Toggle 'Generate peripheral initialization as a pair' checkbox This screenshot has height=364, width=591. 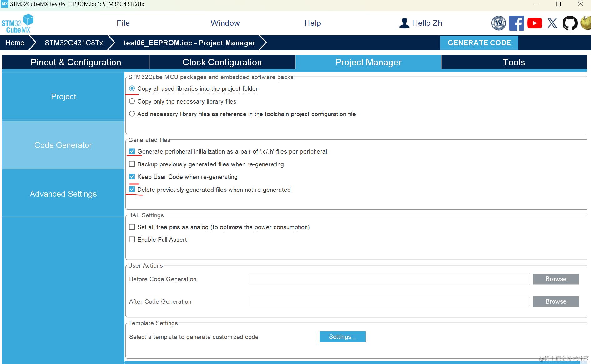pos(132,151)
